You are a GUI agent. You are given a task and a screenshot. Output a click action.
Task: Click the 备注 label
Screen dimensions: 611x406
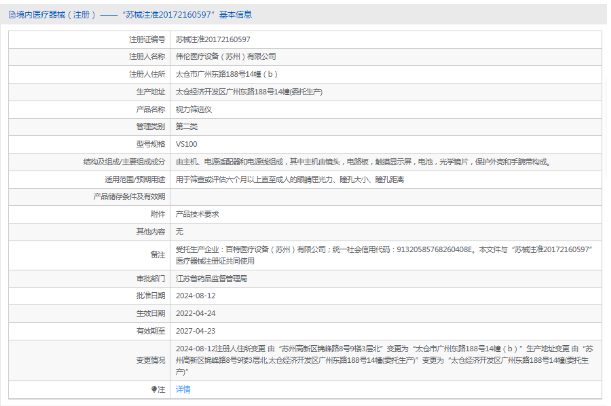[x=158, y=255]
